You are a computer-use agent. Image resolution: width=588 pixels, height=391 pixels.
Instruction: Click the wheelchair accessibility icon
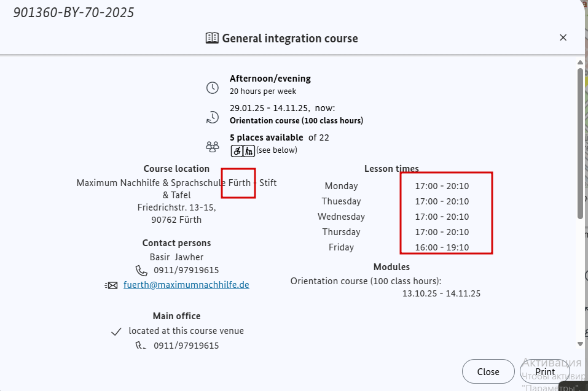pos(237,150)
